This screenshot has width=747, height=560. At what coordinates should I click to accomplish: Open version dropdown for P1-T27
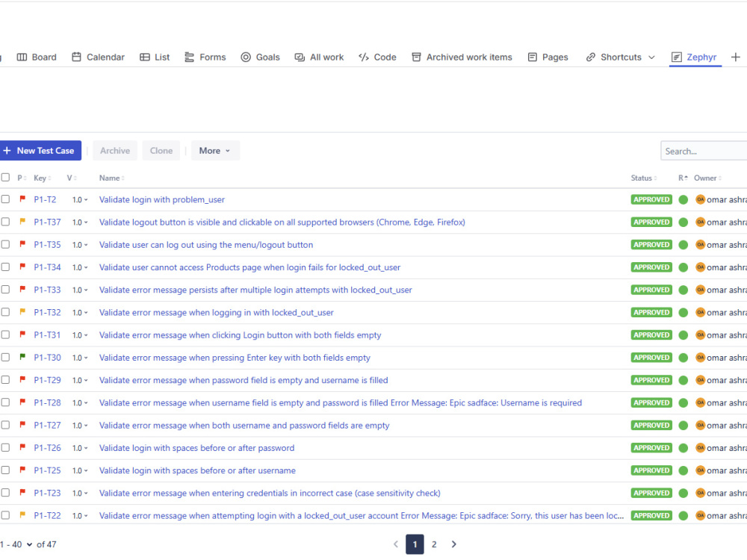80,426
